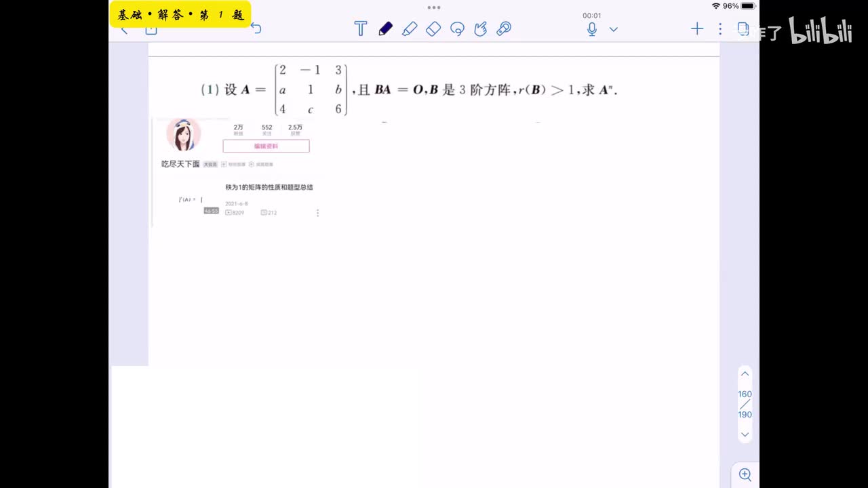Image resolution: width=868 pixels, height=488 pixels.
Task: Tap the magnifier zoom icon
Action: tap(745, 474)
